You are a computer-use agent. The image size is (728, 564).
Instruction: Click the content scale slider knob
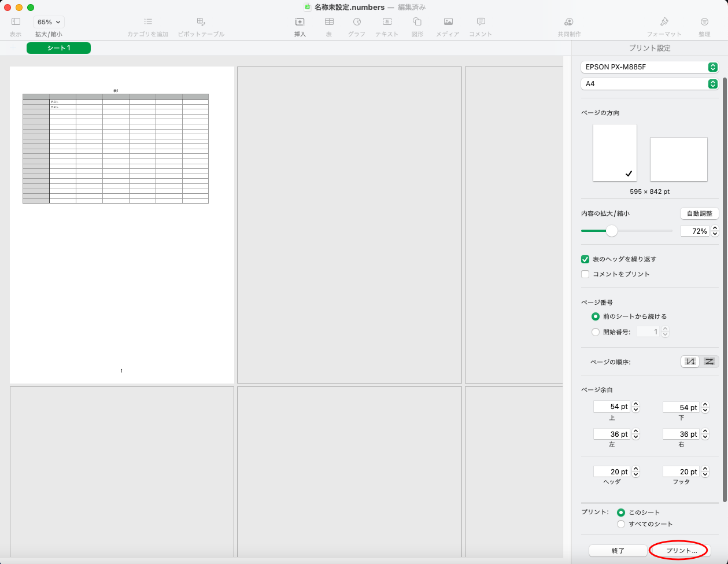[612, 231]
